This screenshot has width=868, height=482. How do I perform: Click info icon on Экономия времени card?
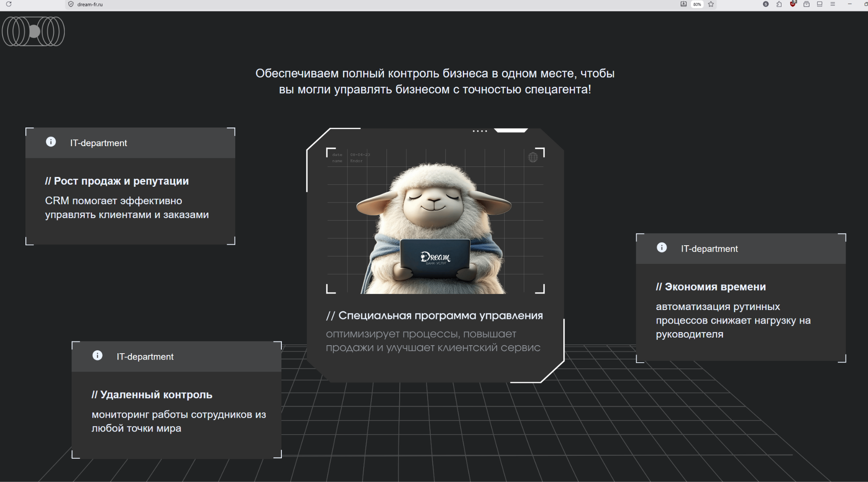[662, 247]
